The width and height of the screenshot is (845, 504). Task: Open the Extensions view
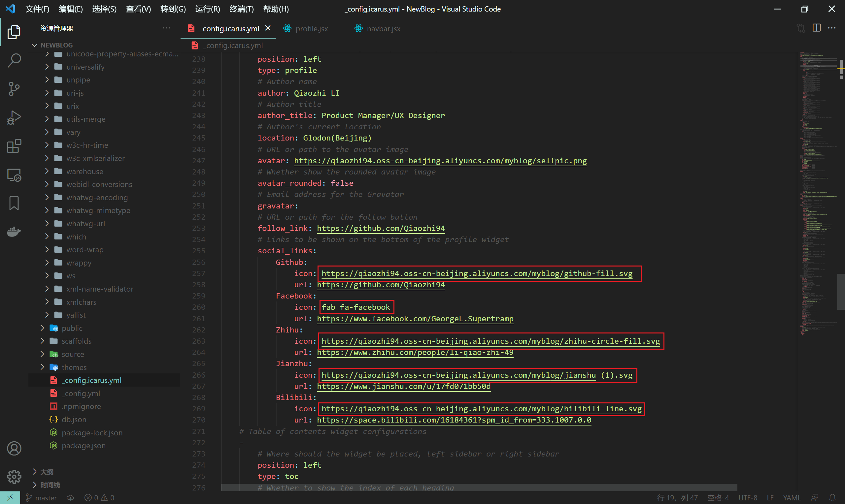(14, 146)
